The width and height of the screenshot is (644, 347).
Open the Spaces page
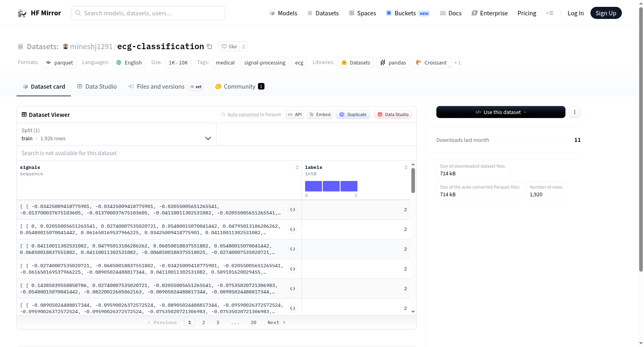coord(362,13)
